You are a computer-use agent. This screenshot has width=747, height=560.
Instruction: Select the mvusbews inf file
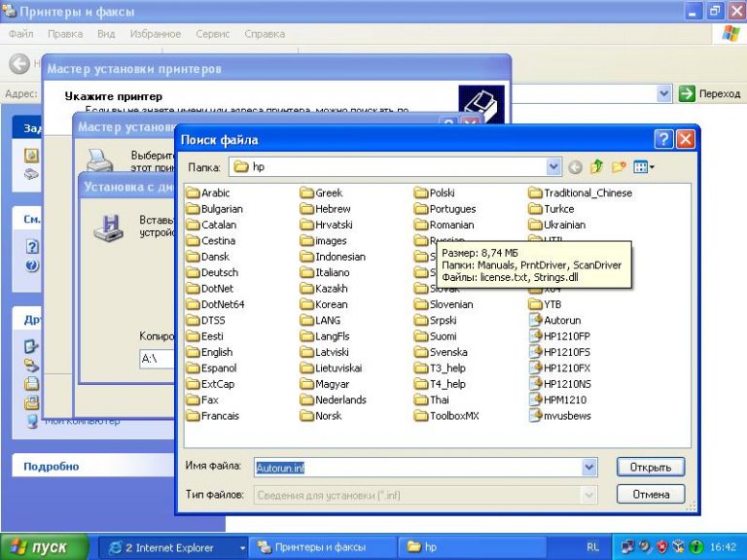pos(560,416)
